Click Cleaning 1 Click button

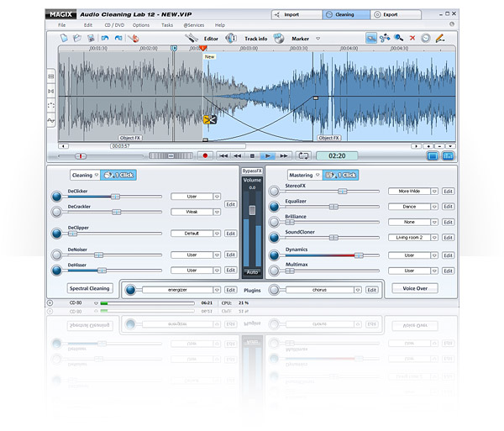tap(118, 175)
